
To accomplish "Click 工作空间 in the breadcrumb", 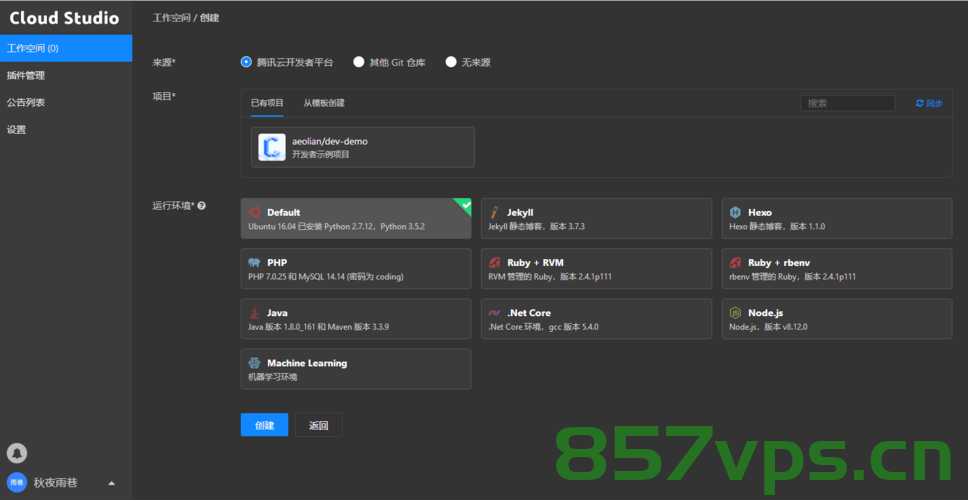I will (x=171, y=18).
